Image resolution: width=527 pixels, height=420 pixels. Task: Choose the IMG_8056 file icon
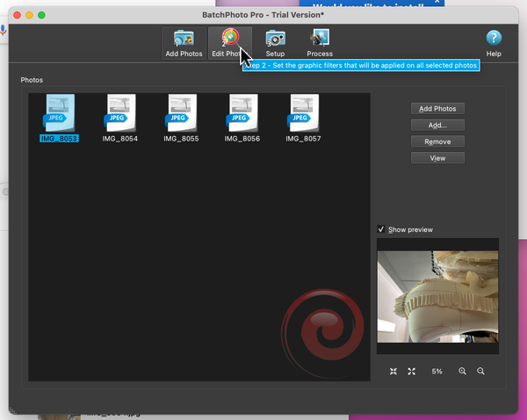[x=243, y=113]
